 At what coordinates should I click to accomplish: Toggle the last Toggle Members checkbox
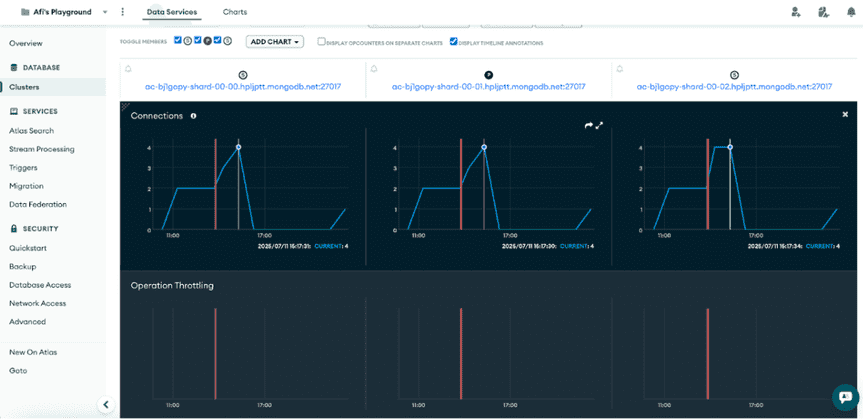pos(217,40)
